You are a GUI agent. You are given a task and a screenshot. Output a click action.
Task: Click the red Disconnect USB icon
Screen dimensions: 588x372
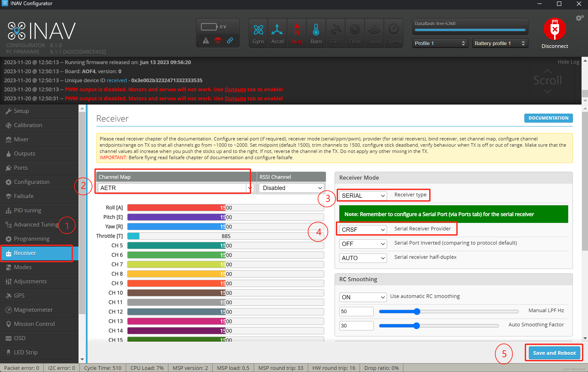pos(555,29)
